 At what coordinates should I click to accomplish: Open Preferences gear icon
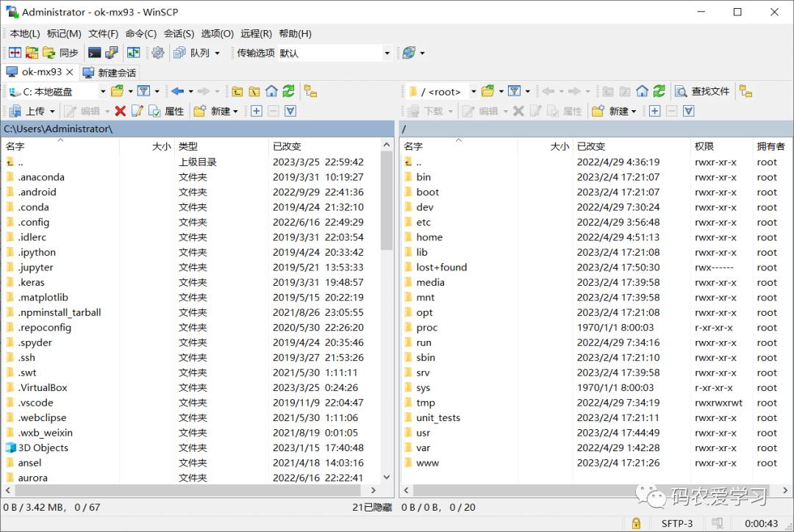158,53
